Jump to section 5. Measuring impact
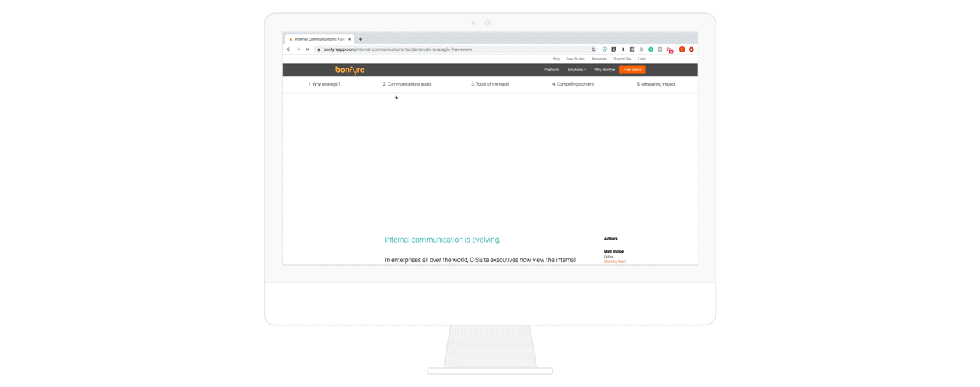Viewport: 980px width, 387px height. (x=656, y=84)
